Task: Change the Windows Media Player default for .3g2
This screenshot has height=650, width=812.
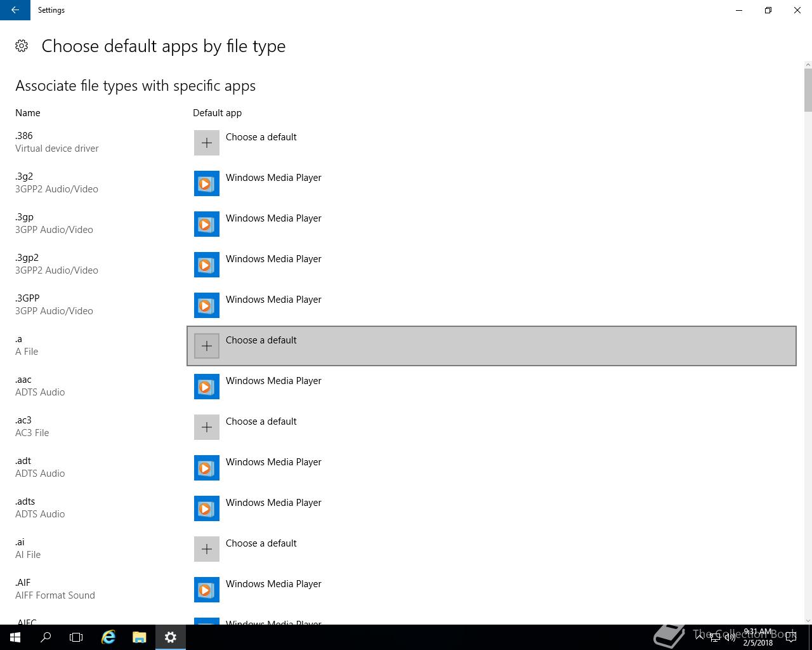Action: pos(492,183)
